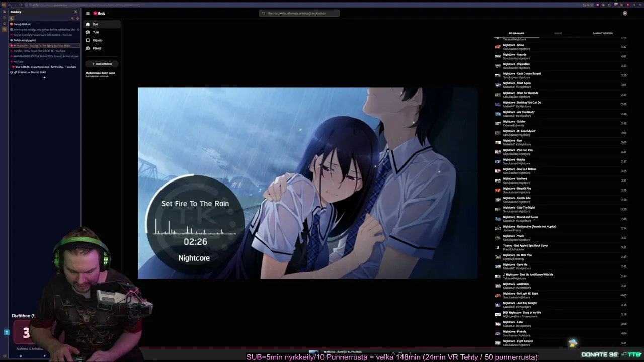Click the YouTube Music logo

[99, 13]
